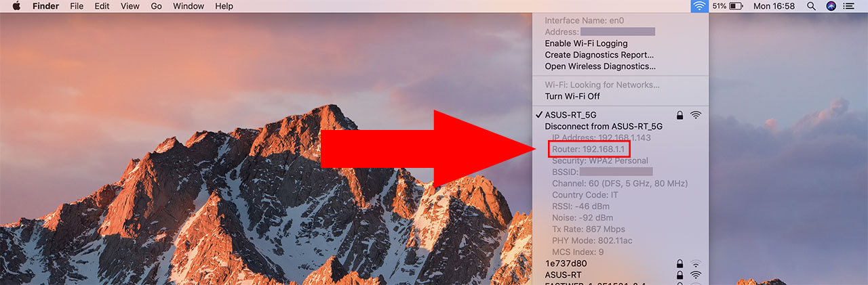Open the Window menu
Image resolution: width=868 pixels, height=285 pixels.
(x=189, y=6)
